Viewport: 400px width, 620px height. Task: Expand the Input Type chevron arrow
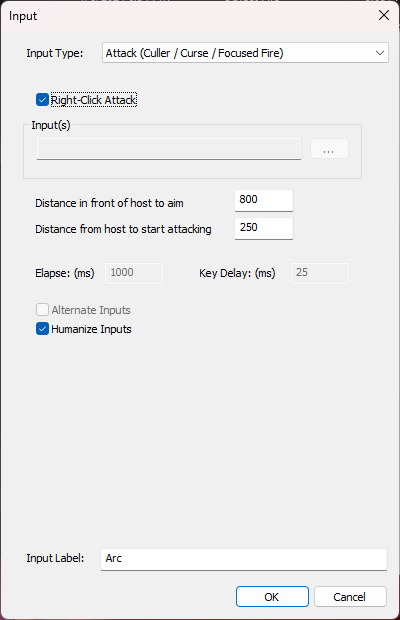pos(380,53)
